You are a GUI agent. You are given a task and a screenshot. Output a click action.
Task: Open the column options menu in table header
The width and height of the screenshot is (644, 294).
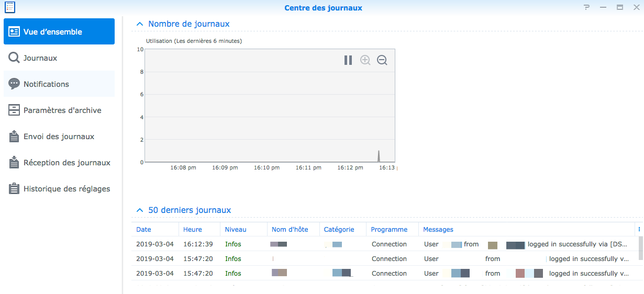pyautogui.click(x=639, y=230)
